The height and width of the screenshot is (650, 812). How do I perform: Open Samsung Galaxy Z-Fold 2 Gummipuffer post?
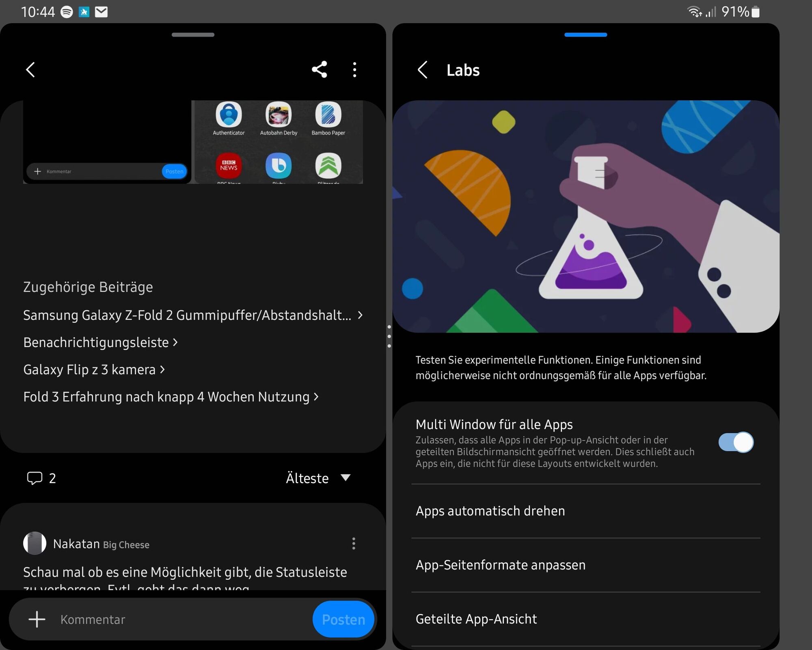click(x=193, y=315)
